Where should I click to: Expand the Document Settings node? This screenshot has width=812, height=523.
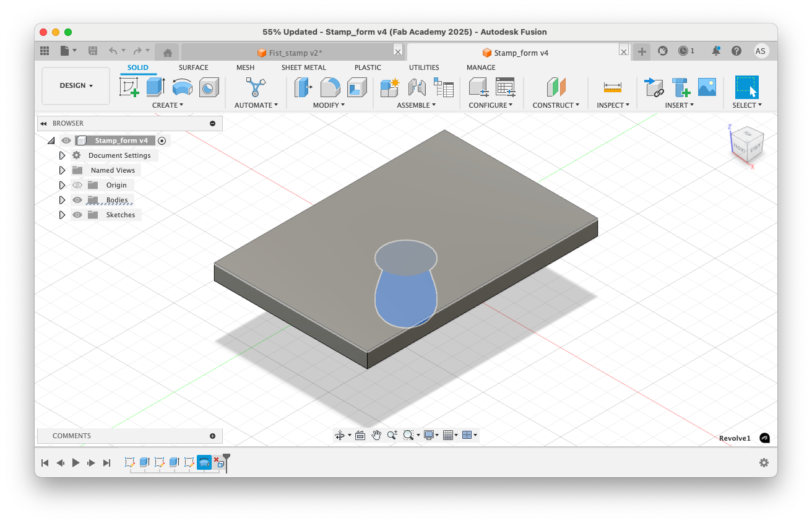(62, 155)
